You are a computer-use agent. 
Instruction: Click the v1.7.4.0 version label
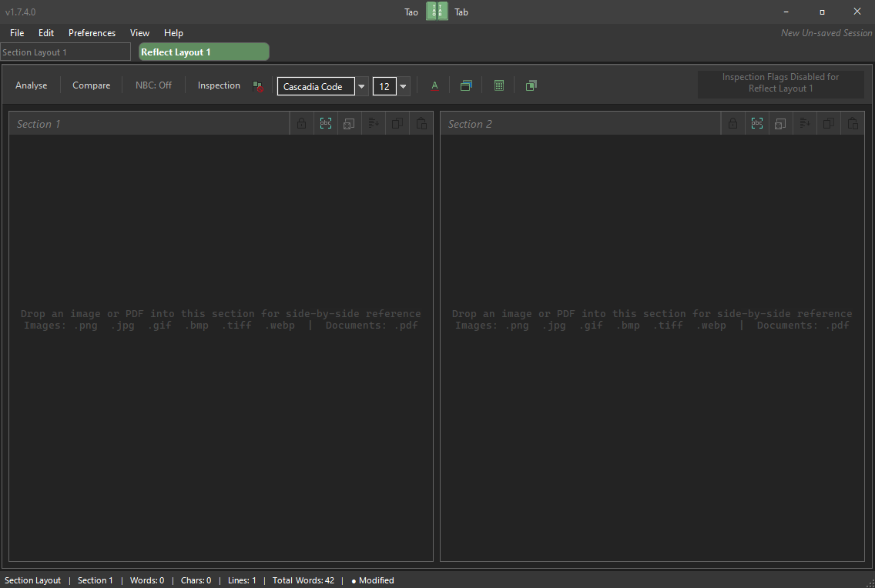coord(21,12)
